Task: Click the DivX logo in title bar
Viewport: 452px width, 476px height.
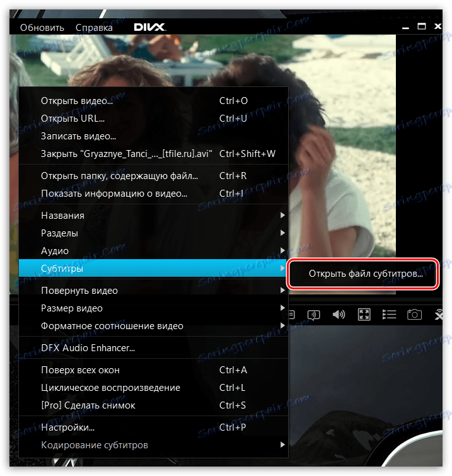Action: [x=149, y=27]
